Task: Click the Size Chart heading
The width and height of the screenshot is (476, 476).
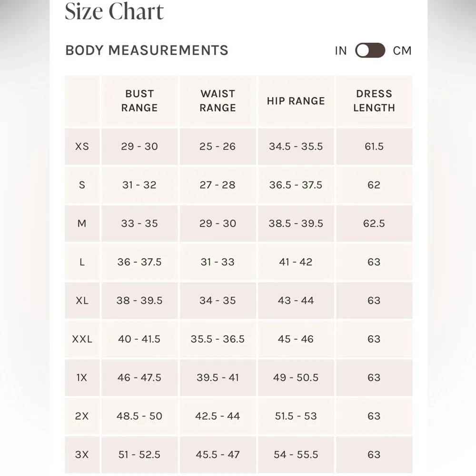Action: [x=114, y=11]
